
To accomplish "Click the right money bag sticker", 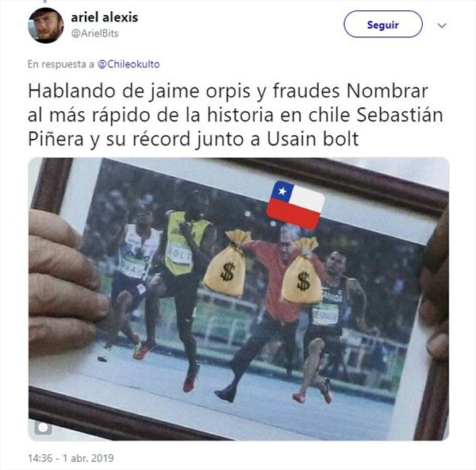I will pyautogui.click(x=301, y=272).
